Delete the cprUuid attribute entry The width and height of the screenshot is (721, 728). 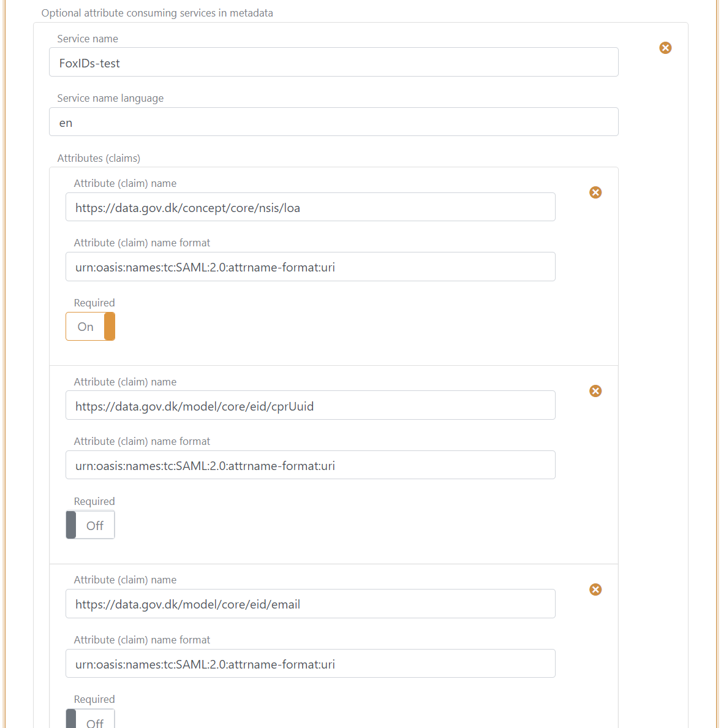tap(595, 391)
